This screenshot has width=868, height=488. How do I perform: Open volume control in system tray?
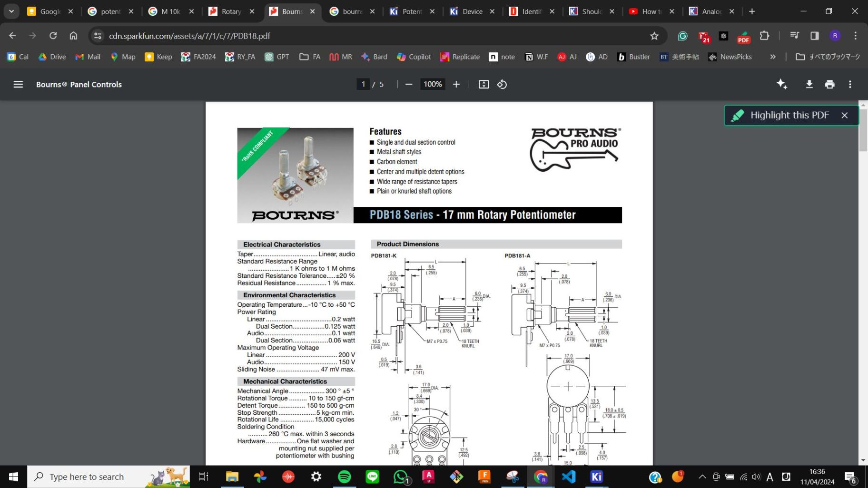(x=756, y=477)
